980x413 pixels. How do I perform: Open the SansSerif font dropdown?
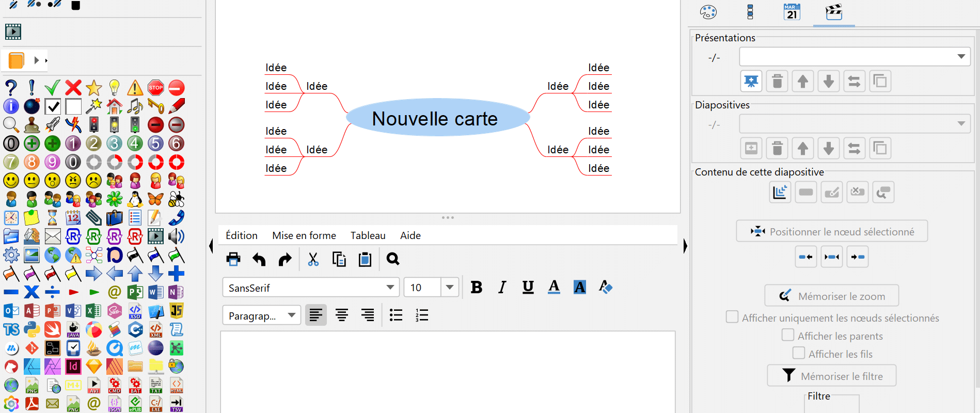pos(390,288)
